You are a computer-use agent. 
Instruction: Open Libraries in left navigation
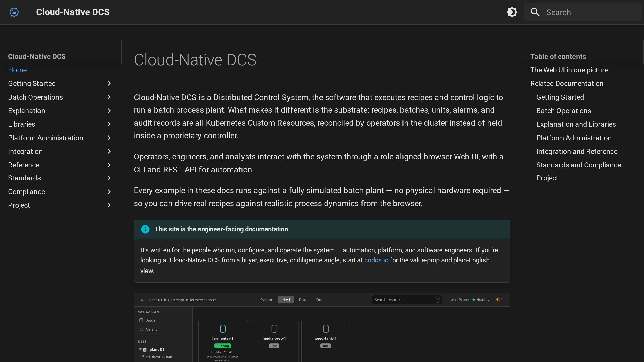pyautogui.click(x=22, y=124)
